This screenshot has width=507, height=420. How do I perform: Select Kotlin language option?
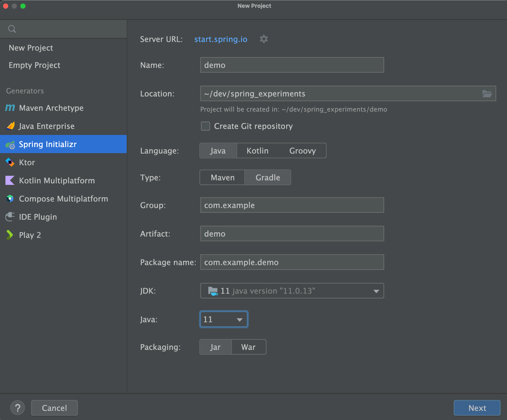coord(257,150)
